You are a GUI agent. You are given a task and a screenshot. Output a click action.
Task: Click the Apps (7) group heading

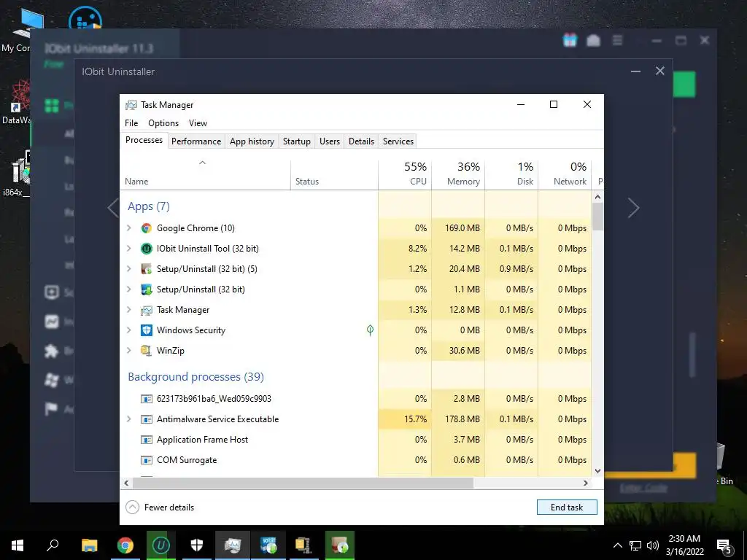tap(149, 206)
